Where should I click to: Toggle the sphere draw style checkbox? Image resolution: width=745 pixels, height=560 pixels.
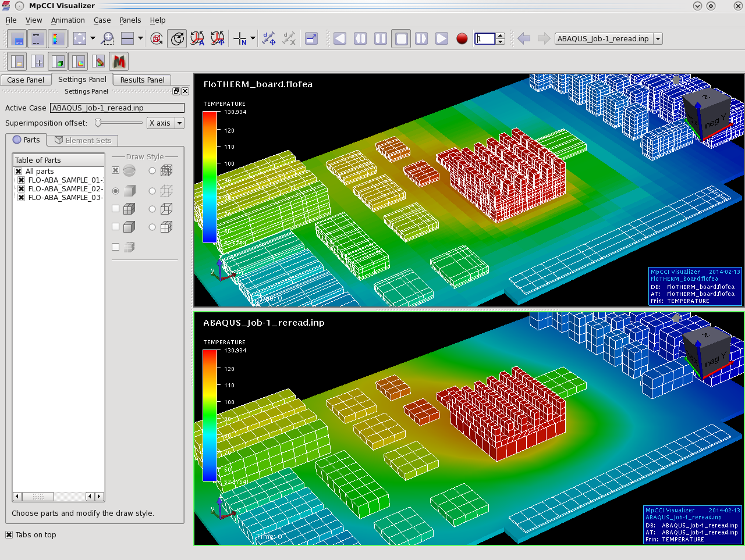(115, 170)
